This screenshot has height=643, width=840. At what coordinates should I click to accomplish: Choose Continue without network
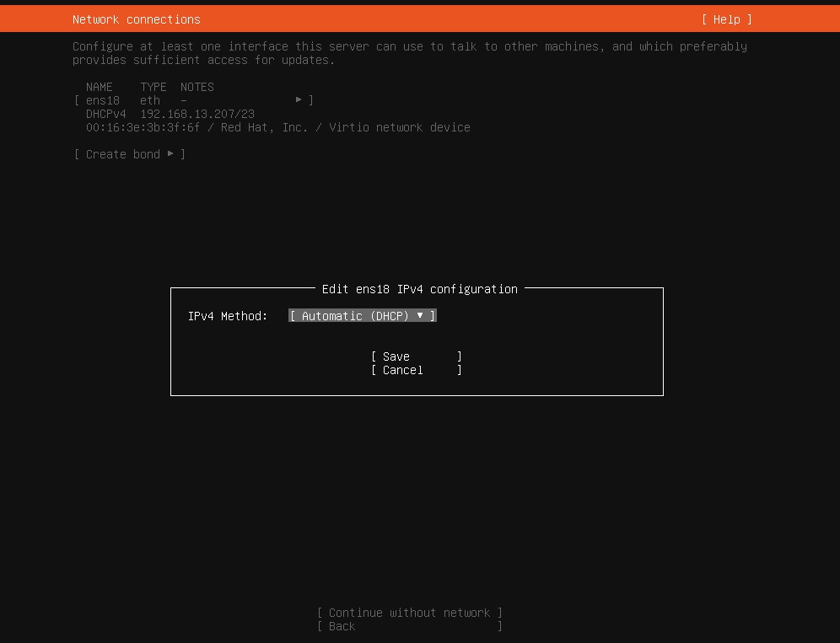tap(409, 613)
